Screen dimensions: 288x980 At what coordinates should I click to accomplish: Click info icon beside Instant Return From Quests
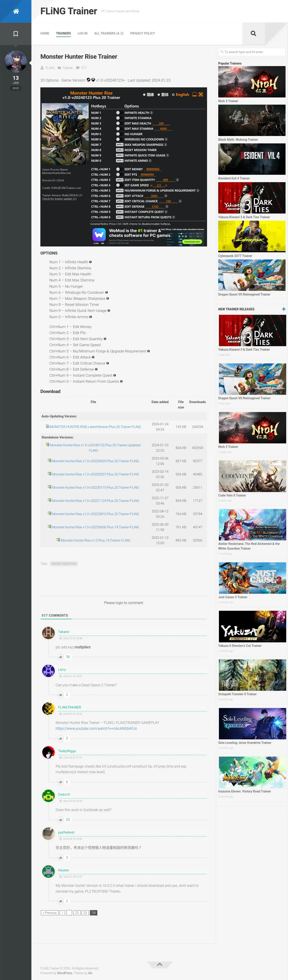coord(122,382)
